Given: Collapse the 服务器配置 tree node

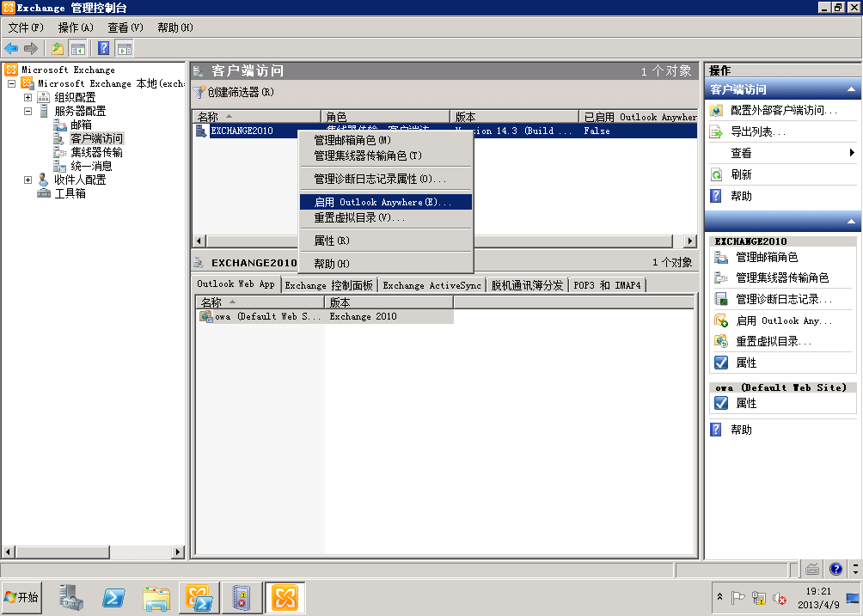Looking at the screenshot, I should [x=28, y=111].
